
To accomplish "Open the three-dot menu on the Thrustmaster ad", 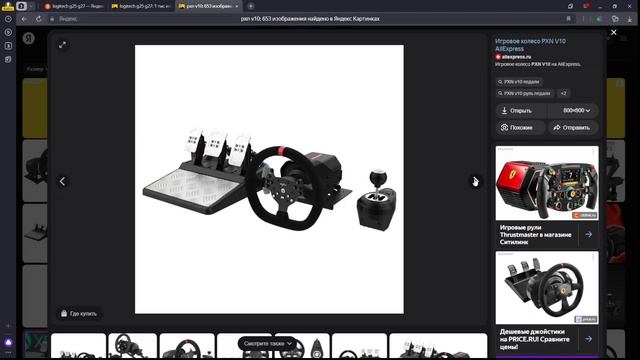I will click(593, 151).
